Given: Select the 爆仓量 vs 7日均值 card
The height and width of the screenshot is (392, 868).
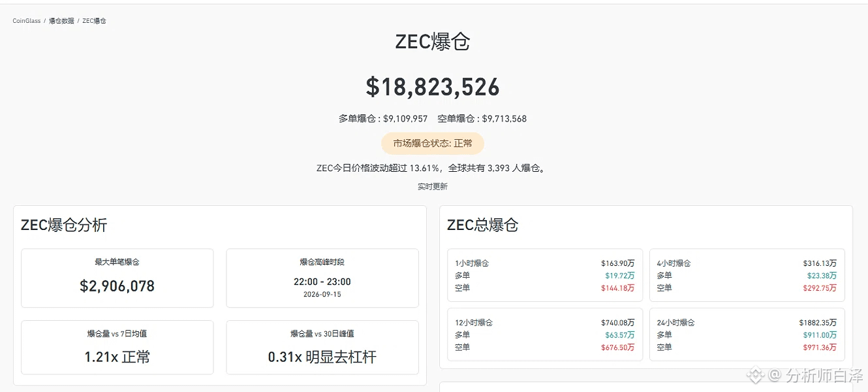Looking at the screenshot, I should click(117, 348).
